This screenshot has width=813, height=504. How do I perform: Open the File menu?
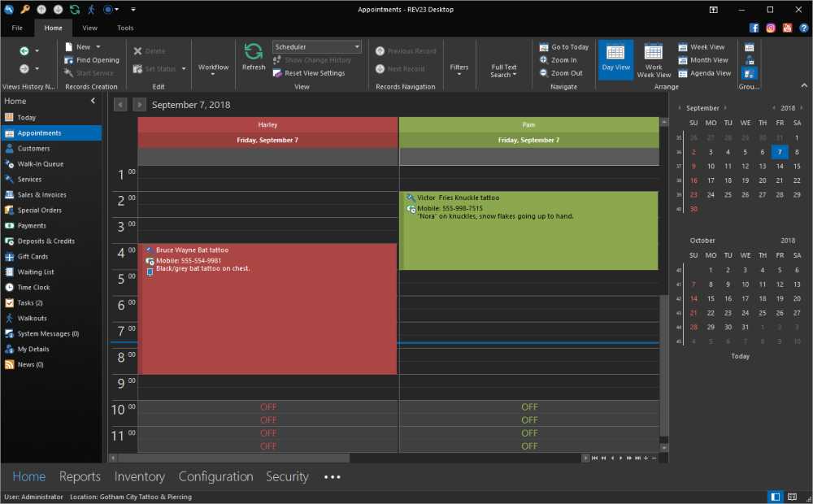pos(17,28)
